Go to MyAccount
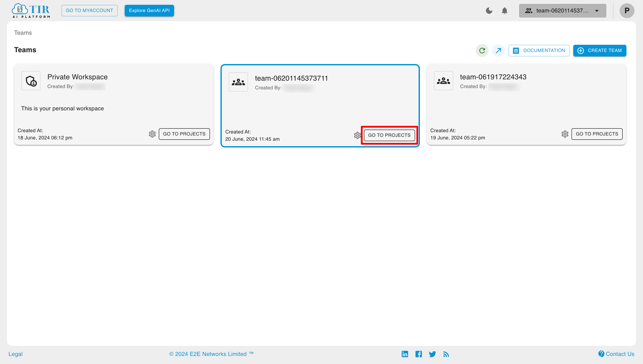The height and width of the screenshot is (364, 643). pyautogui.click(x=89, y=10)
